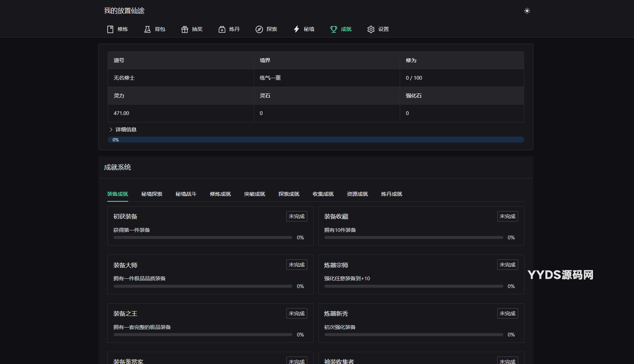Select the 成就 trophy icon
The width and height of the screenshot is (634, 364).
click(334, 29)
